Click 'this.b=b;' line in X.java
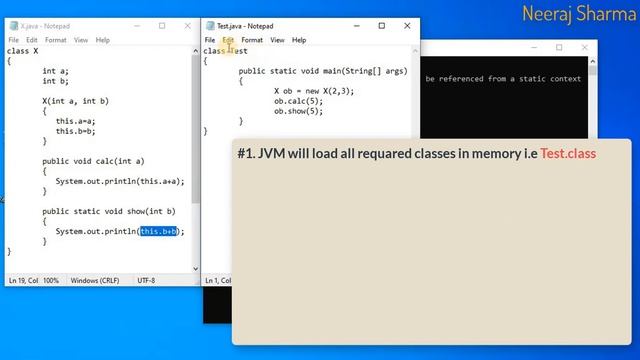Viewport: 640px width, 360px height. 76,131
